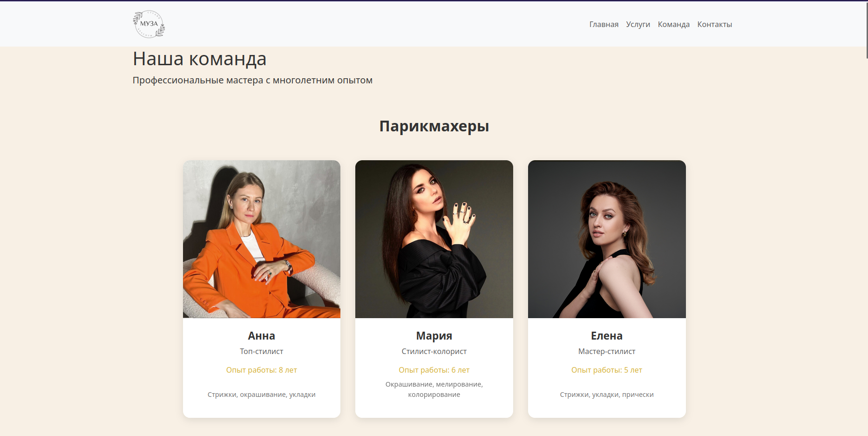Select Команда in the navigation bar

point(673,24)
